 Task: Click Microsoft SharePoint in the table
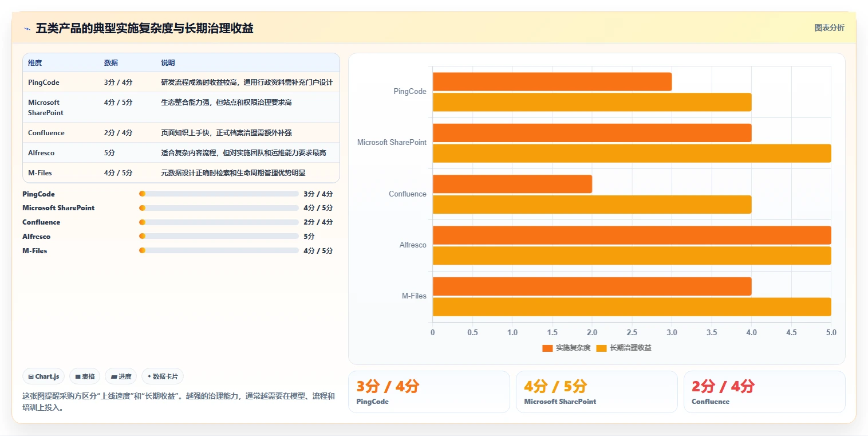(46, 108)
